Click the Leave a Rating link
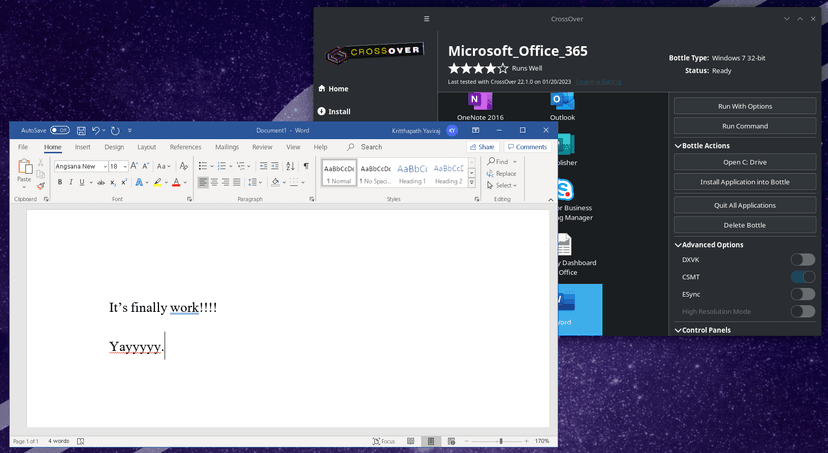Image resolution: width=828 pixels, height=453 pixels. point(597,81)
